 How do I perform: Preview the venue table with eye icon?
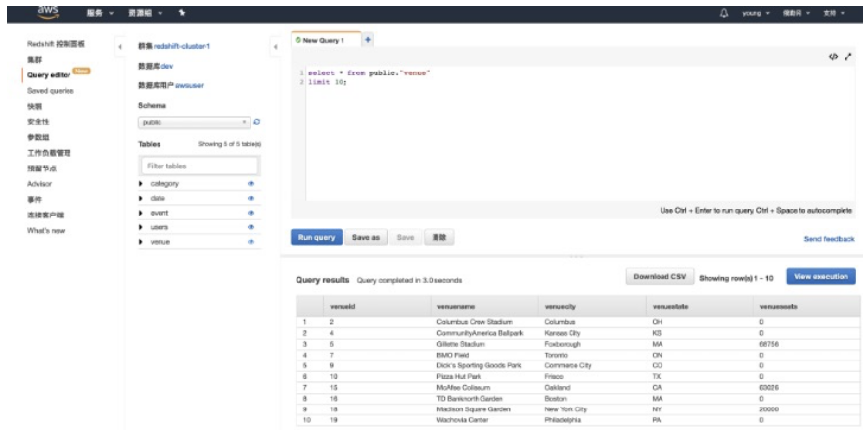pos(251,242)
